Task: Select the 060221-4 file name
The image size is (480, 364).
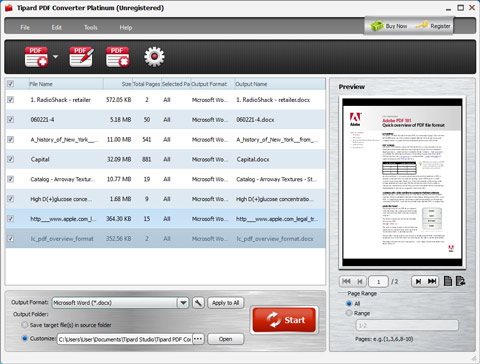Action: click(42, 119)
